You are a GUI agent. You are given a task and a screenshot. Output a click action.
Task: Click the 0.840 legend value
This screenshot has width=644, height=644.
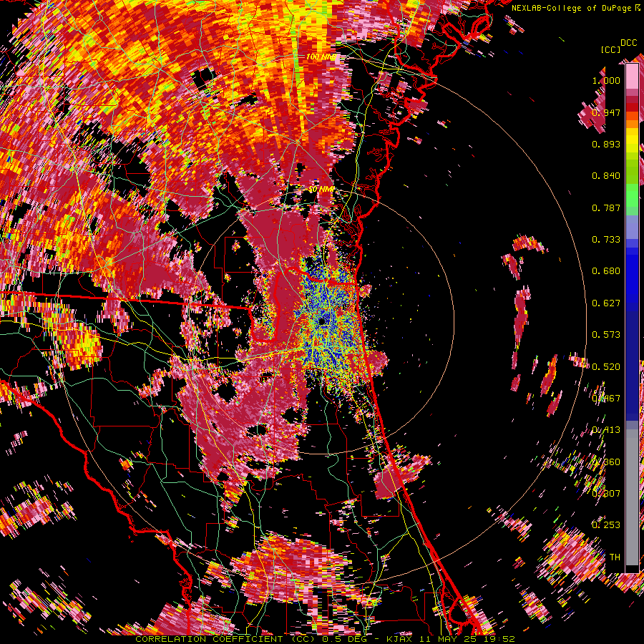click(606, 176)
